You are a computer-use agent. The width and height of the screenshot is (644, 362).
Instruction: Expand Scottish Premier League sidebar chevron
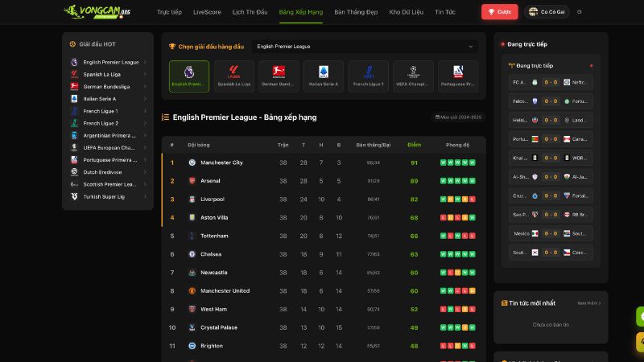click(x=145, y=184)
